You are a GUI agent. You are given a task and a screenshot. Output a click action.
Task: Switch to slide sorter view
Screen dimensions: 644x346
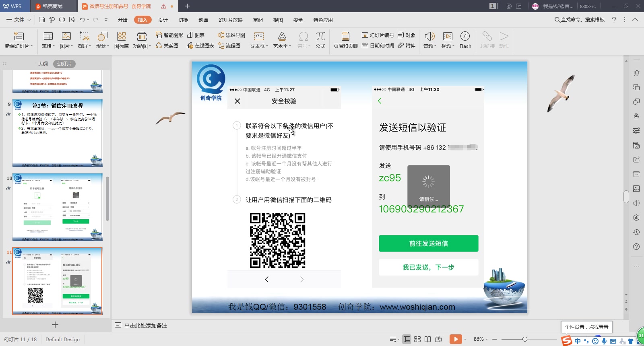click(x=417, y=339)
